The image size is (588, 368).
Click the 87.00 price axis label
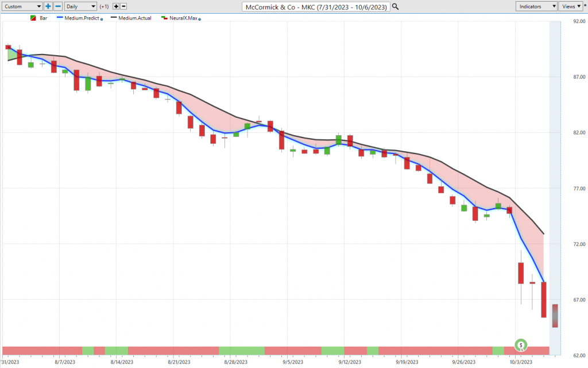579,77
